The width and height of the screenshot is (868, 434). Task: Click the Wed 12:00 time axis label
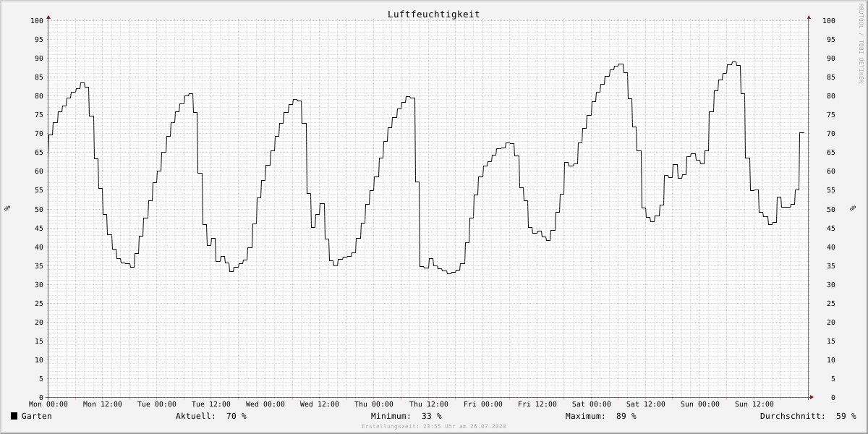[320, 404]
